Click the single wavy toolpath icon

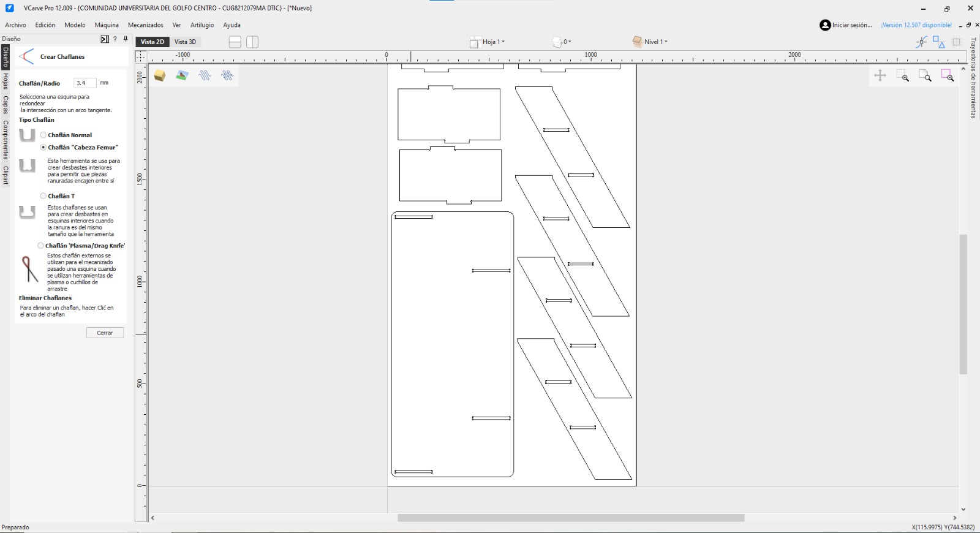tap(205, 75)
